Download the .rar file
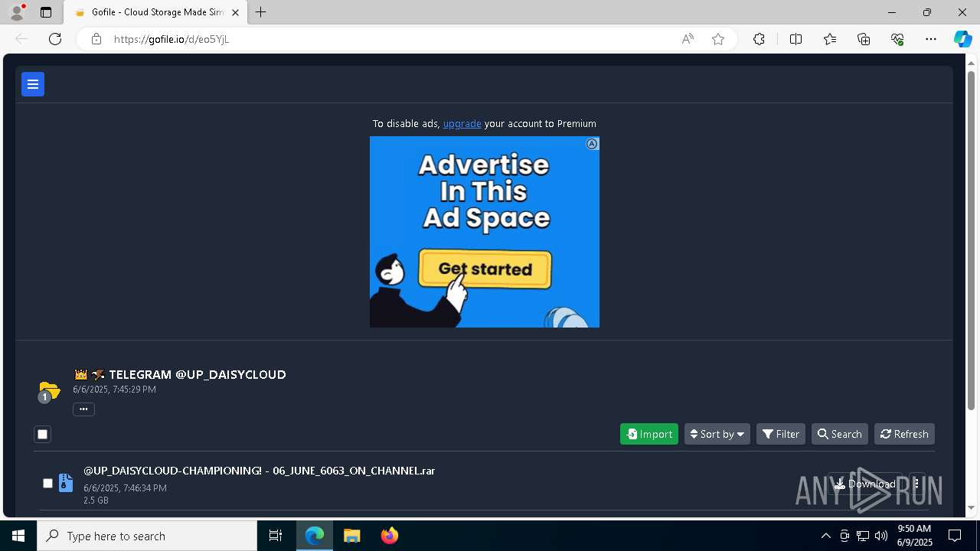 point(865,484)
